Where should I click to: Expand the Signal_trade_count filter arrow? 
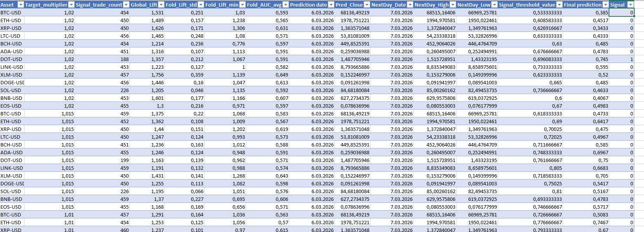click(x=126, y=5)
